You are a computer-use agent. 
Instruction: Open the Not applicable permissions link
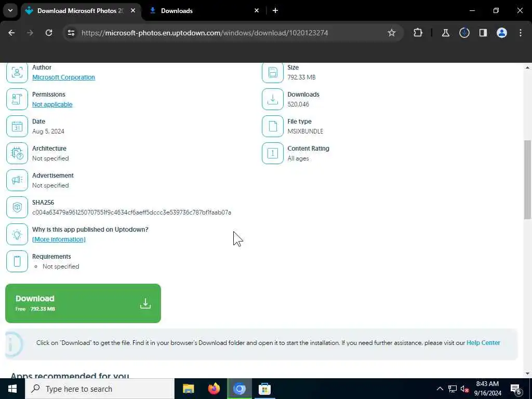(x=52, y=104)
